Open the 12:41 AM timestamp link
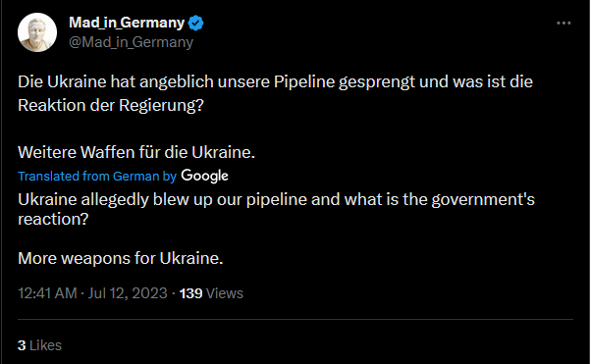This screenshot has width=590, height=364. coord(47,293)
